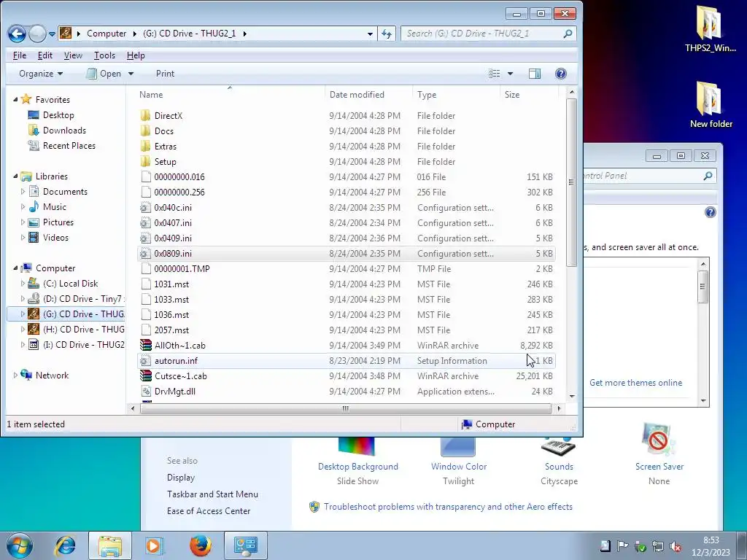Select (D:) CD Drive - Tiny7

pyautogui.click(x=76, y=298)
